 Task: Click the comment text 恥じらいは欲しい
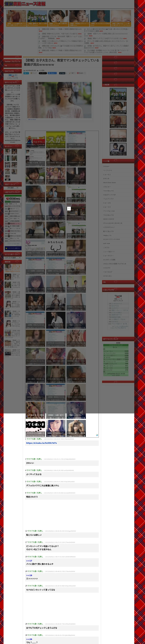click(x=34, y=535)
